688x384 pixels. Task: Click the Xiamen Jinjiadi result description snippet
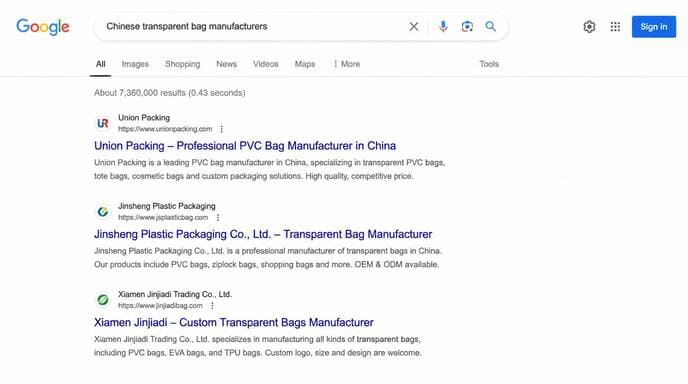point(258,346)
